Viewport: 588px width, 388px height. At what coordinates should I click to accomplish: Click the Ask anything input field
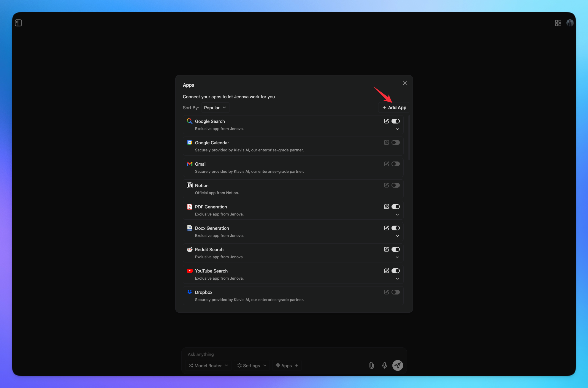click(267, 354)
